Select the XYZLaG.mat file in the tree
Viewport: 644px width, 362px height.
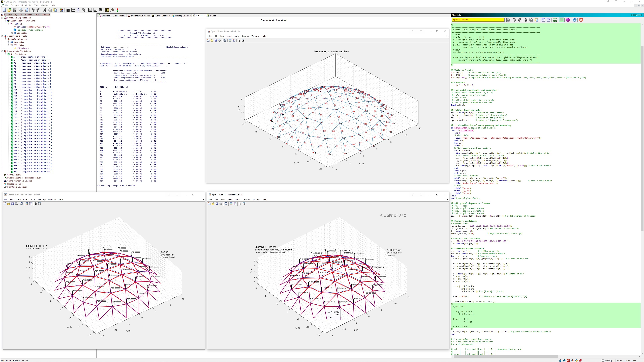point(22,48)
